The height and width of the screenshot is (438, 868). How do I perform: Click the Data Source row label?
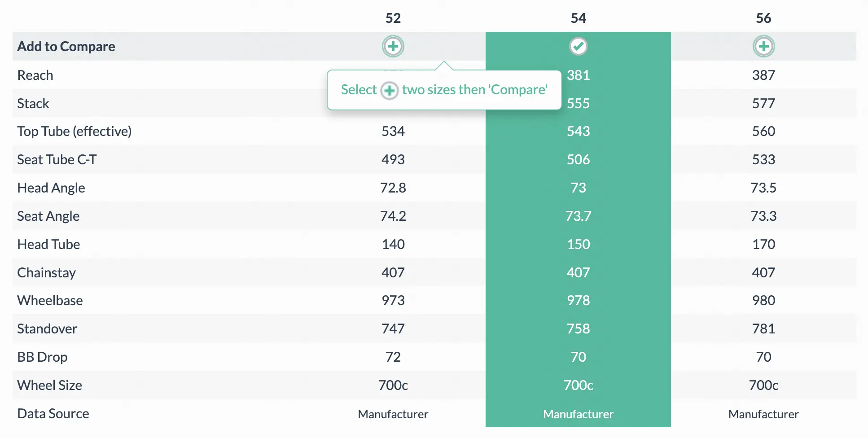pyautogui.click(x=53, y=413)
